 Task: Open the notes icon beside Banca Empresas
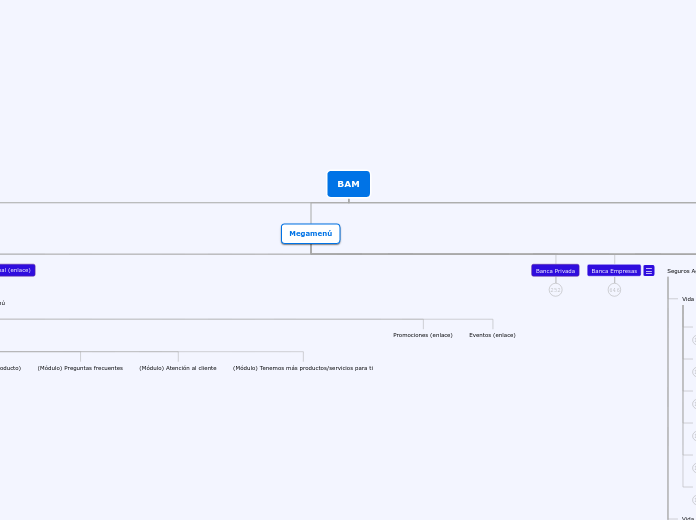[x=649, y=270]
